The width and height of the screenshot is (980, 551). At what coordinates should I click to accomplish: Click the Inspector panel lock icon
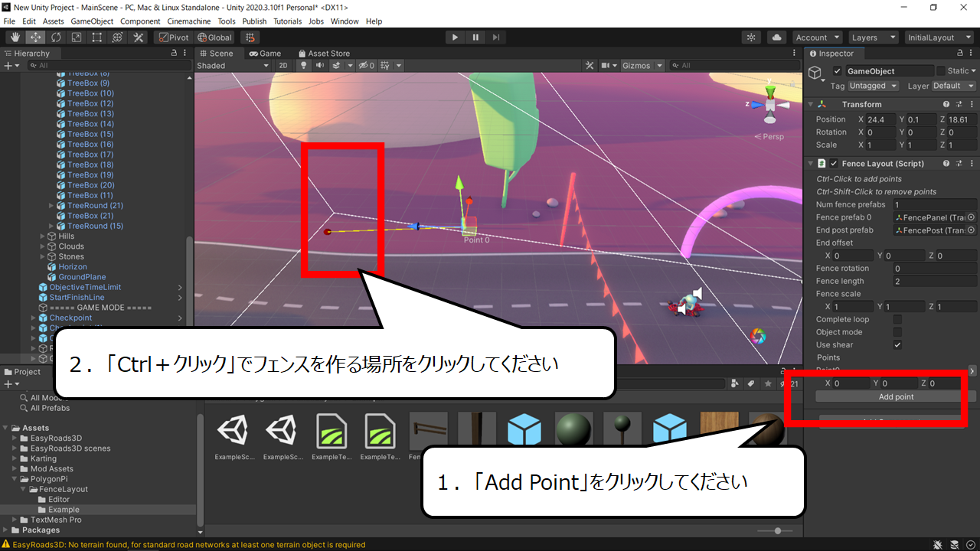point(960,54)
